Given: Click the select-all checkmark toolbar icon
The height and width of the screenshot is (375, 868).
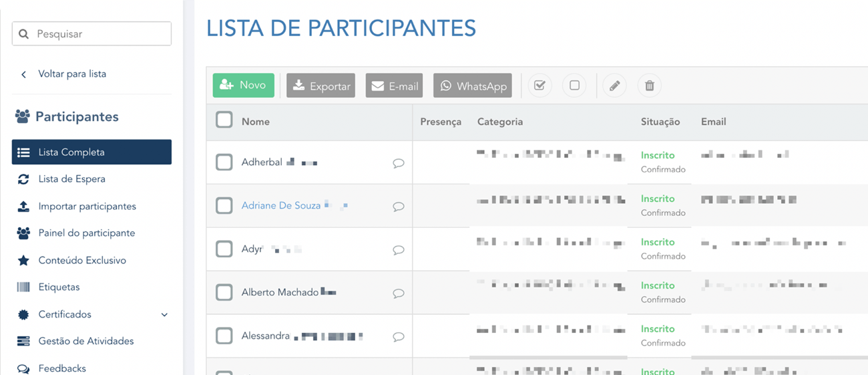Looking at the screenshot, I should [x=540, y=86].
